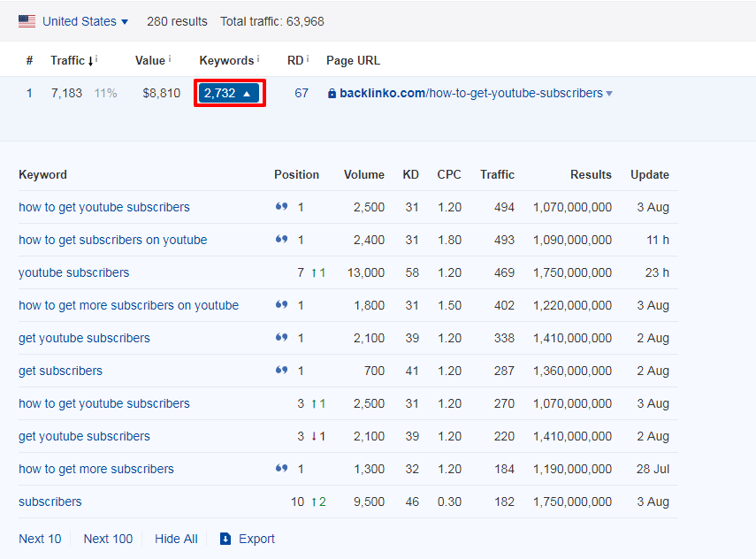Click the featured snippet icon in the 'get subscribers' row
Image resolution: width=756 pixels, height=559 pixels.
[x=281, y=371]
